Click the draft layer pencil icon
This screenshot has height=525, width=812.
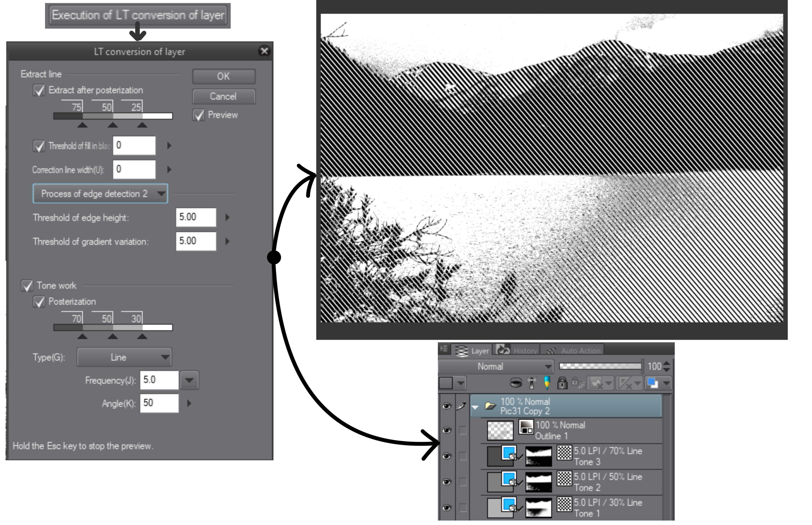(x=547, y=383)
